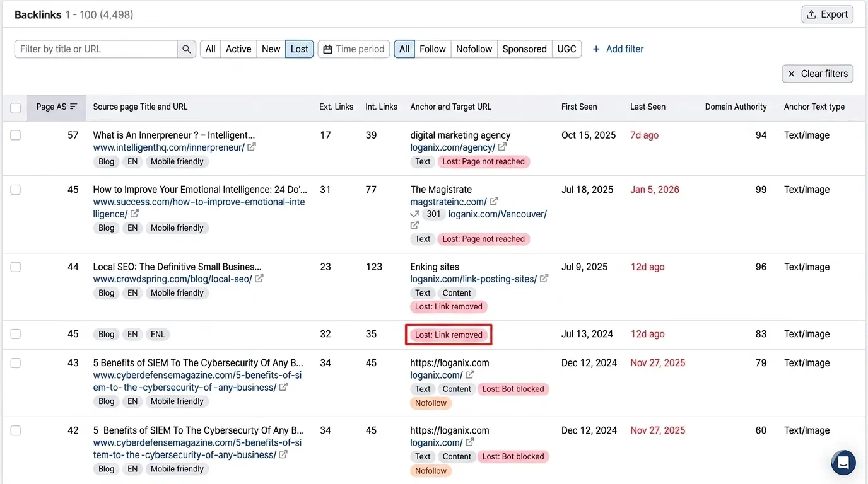Click the Page AS sort icon

74,107
